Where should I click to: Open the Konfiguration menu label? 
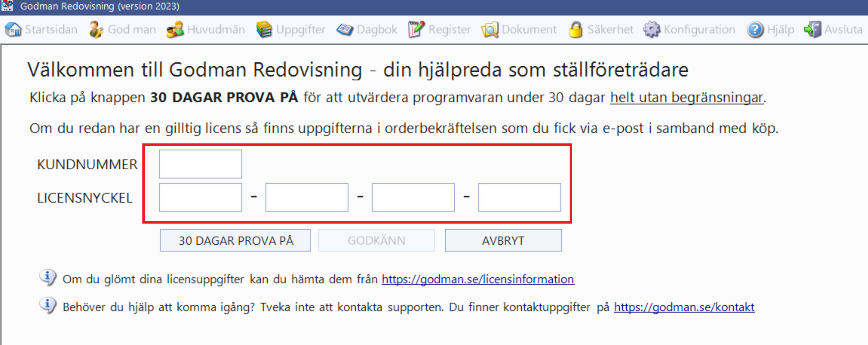point(699,30)
